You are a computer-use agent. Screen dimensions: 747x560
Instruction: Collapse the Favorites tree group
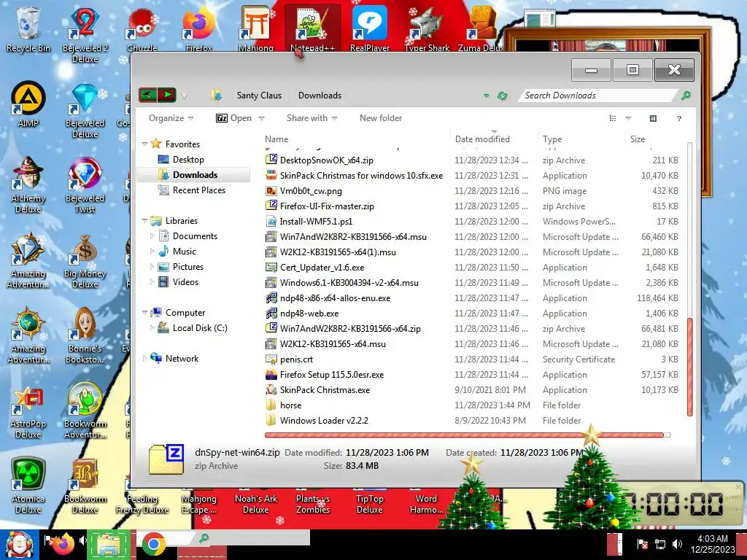click(x=144, y=144)
